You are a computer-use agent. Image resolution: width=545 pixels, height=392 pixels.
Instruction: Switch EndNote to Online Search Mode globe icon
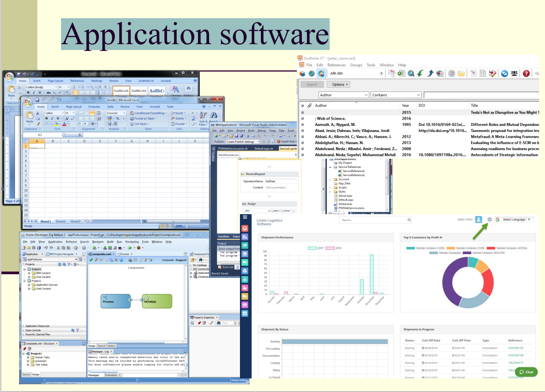pos(312,74)
